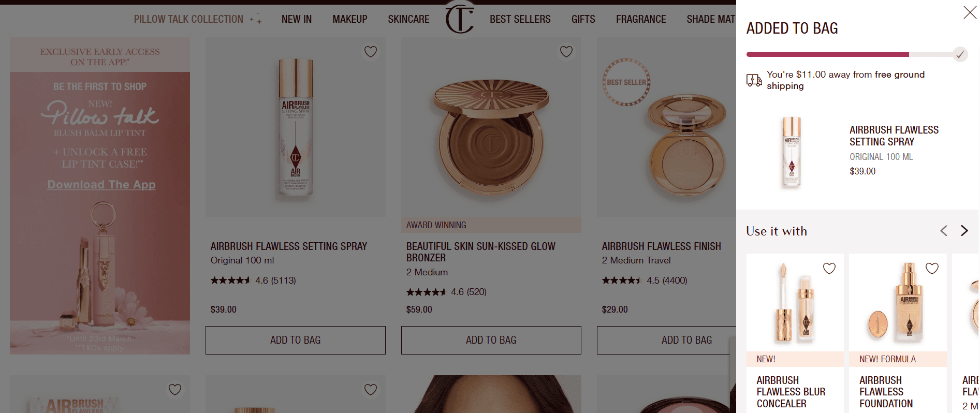Screen dimensions: 980x413
Task: Show next 'Use it with' product
Action: (x=964, y=231)
